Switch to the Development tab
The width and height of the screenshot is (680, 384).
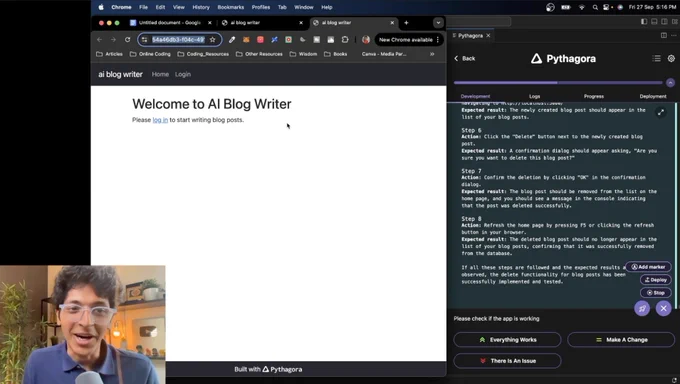pos(475,96)
